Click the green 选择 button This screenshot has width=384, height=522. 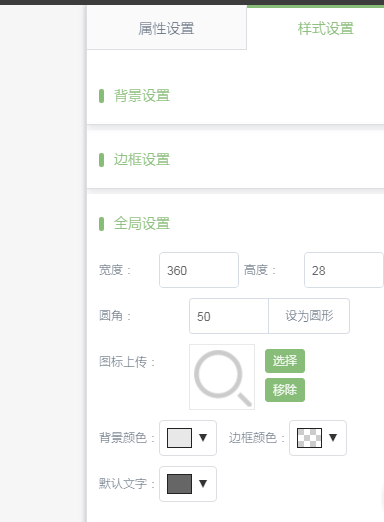point(285,361)
